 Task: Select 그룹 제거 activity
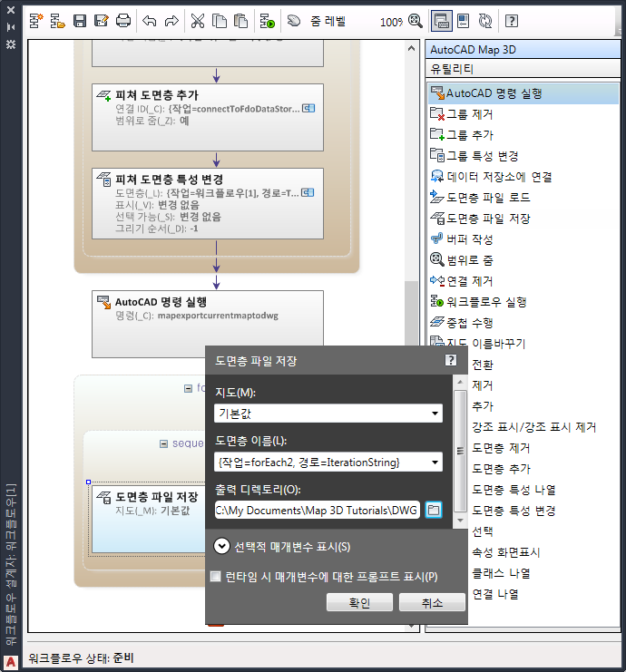coord(523,114)
